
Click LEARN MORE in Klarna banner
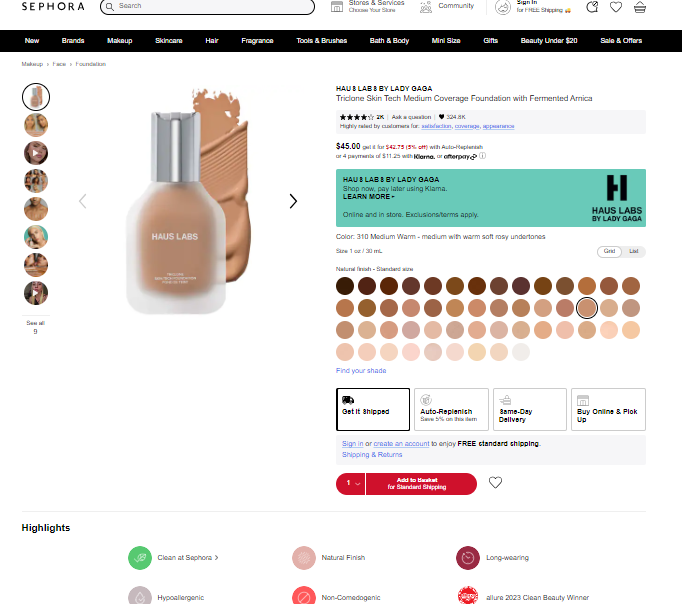(x=368, y=197)
